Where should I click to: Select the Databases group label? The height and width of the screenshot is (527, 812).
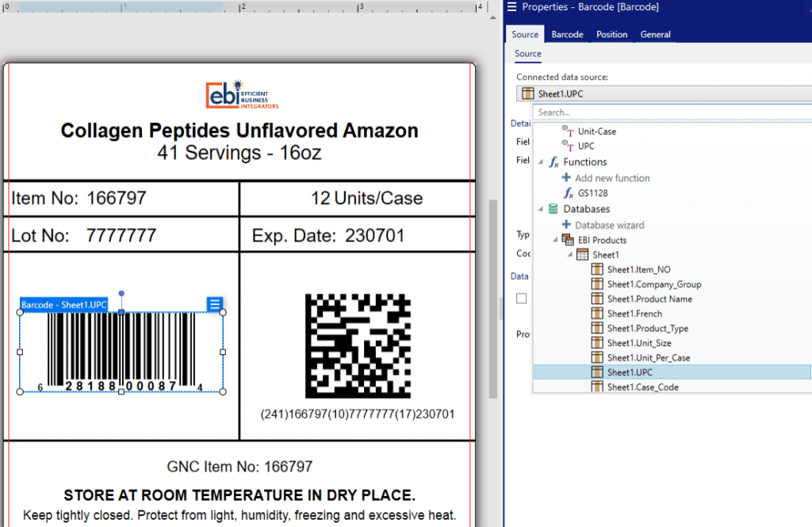pos(586,210)
